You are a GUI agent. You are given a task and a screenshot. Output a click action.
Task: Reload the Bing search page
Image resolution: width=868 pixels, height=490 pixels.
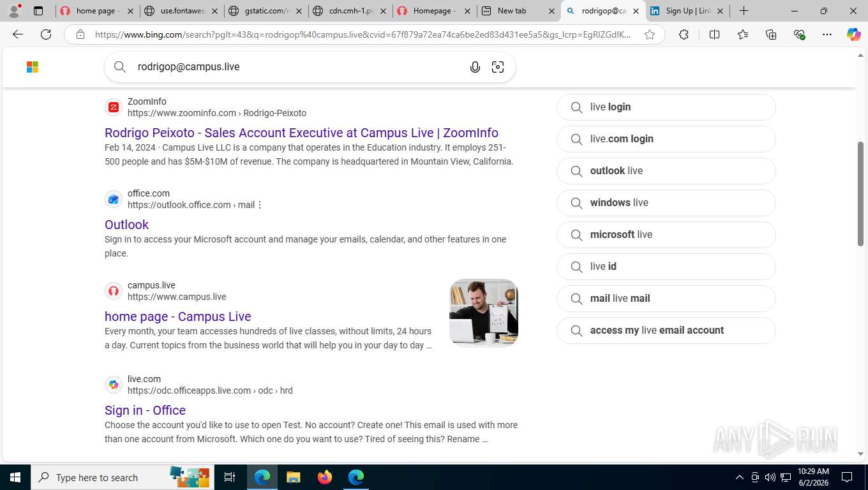[x=46, y=34]
